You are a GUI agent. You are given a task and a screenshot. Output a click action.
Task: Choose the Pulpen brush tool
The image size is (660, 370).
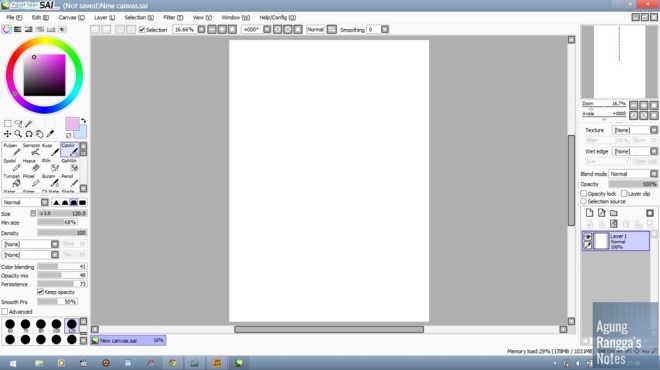12,149
